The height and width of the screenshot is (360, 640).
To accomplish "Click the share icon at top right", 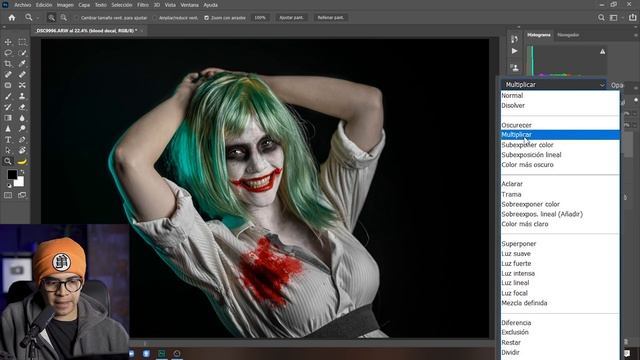I will (633, 17).
